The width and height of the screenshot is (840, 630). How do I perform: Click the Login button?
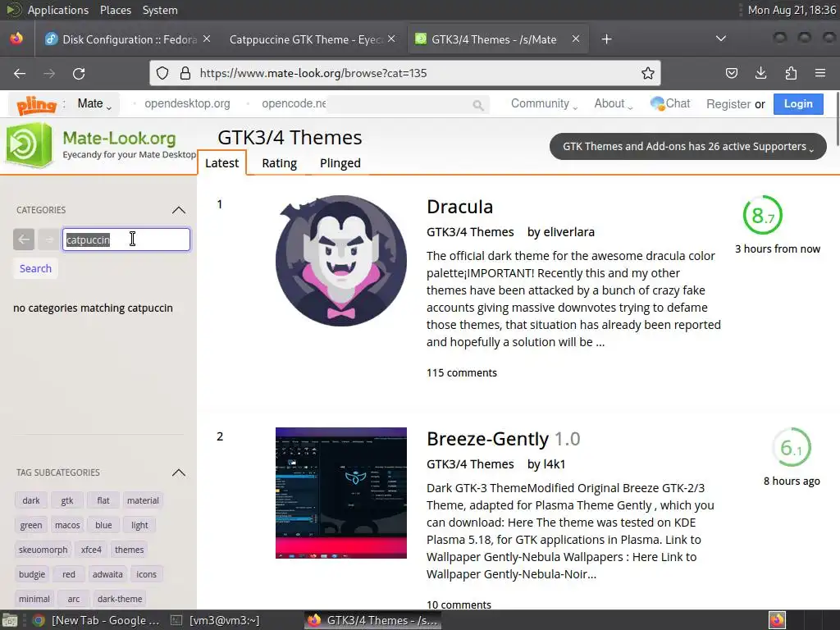click(798, 104)
